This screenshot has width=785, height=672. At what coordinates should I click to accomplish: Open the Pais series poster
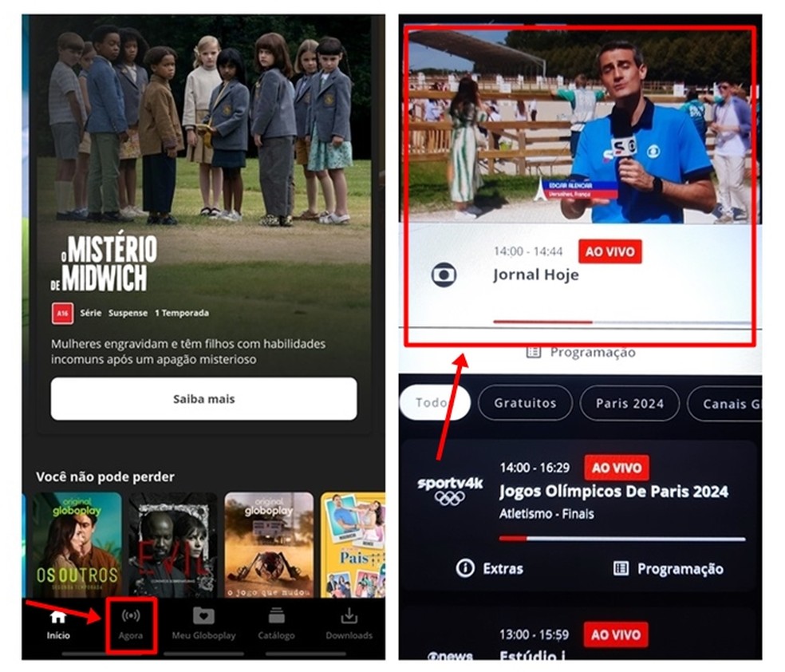click(353, 545)
